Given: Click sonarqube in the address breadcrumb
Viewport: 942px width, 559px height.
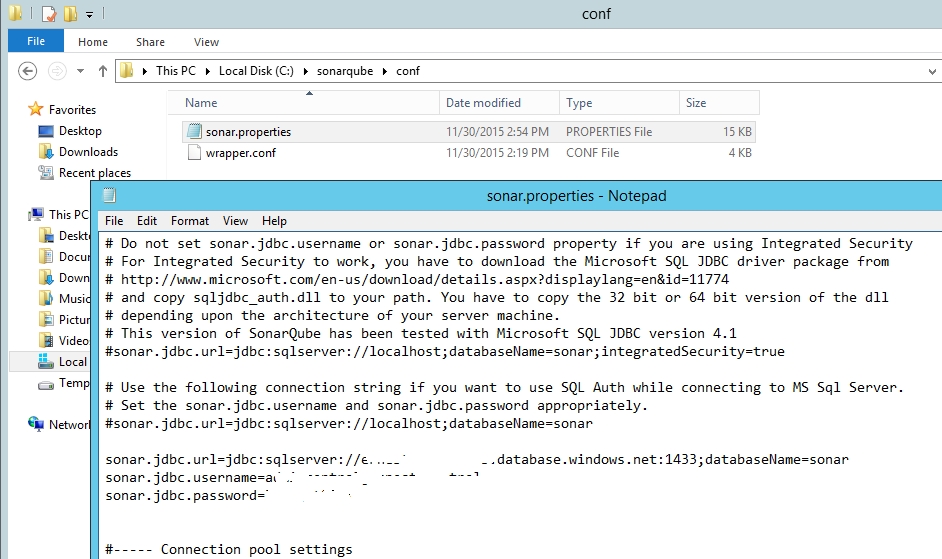Looking at the screenshot, I should point(345,71).
